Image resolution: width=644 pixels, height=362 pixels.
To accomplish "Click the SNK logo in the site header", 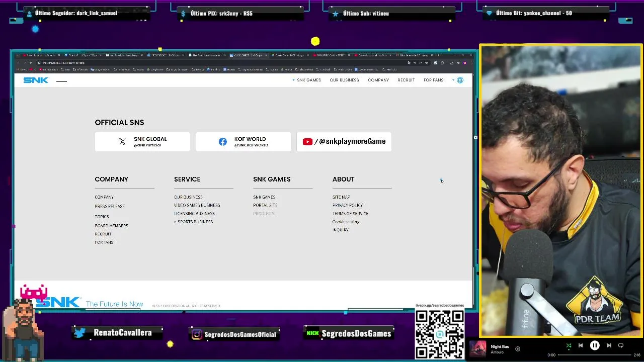I will click(x=36, y=80).
